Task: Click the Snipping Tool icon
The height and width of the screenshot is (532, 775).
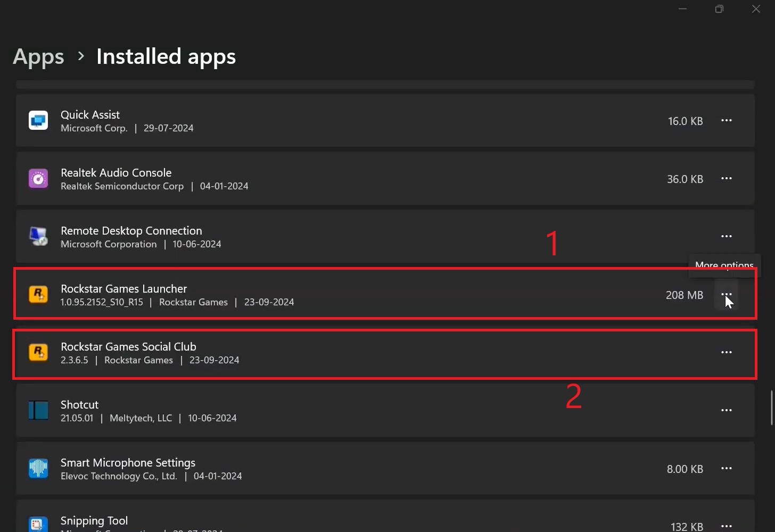Action: tap(38, 524)
